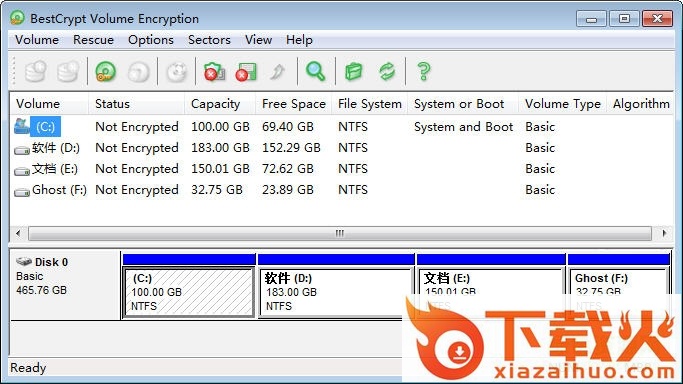Click the 软件 (D:) partition block in disk map
683x384 pixels.
tap(335, 292)
